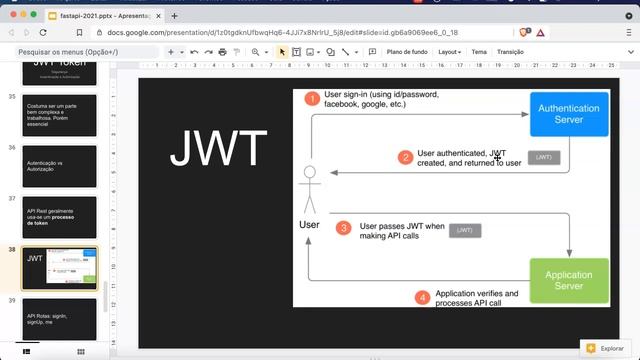Image resolution: width=640 pixels, height=360 pixels.
Task: Click the JWT title text on slide
Action: pos(218,148)
